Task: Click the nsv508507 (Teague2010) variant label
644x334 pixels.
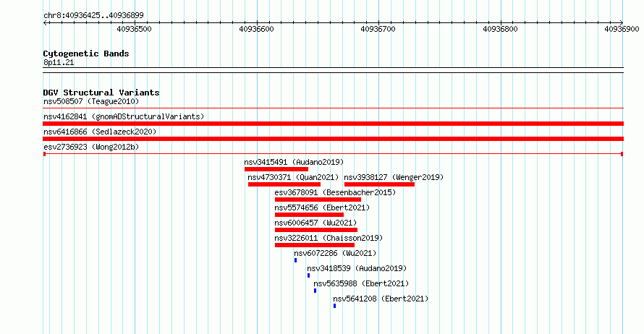Action: (91, 101)
